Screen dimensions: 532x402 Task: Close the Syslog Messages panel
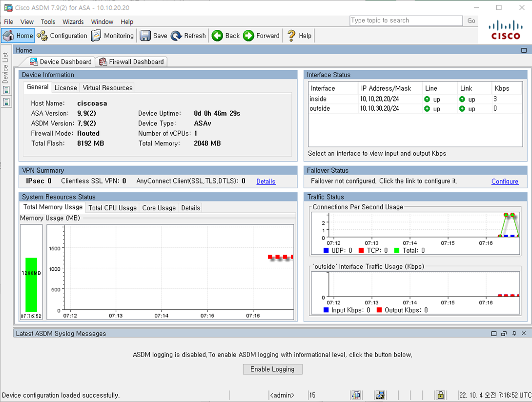tap(524, 334)
